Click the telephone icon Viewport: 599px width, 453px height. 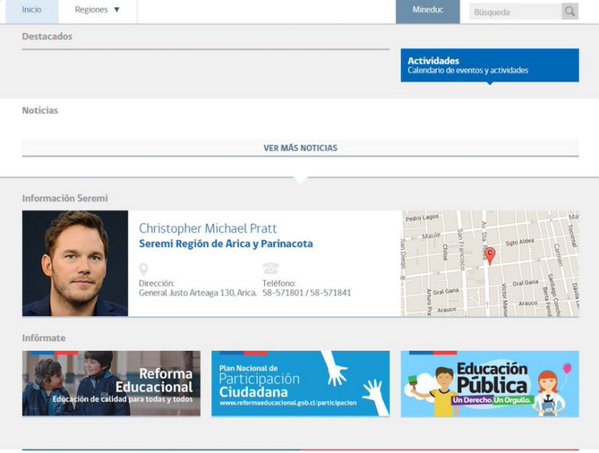[x=270, y=269]
